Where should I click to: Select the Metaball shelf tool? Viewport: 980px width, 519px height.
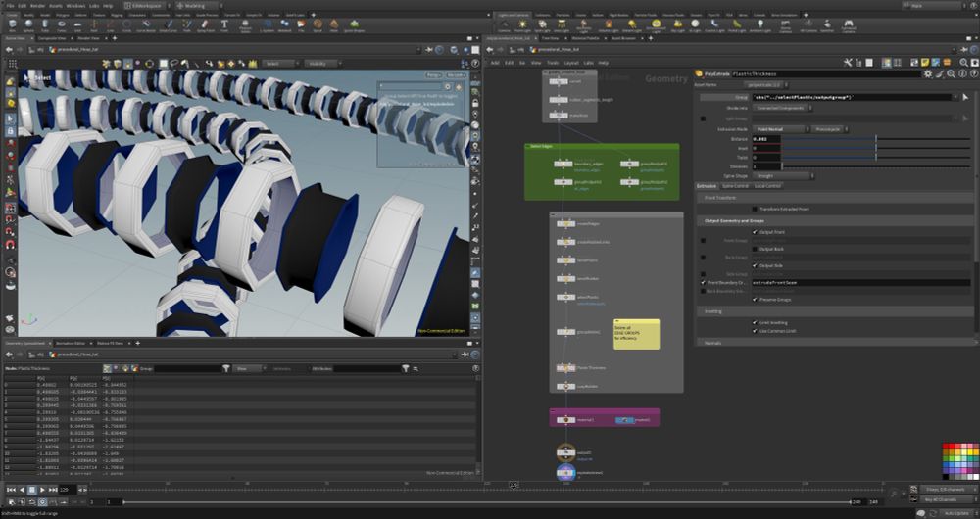[284, 25]
